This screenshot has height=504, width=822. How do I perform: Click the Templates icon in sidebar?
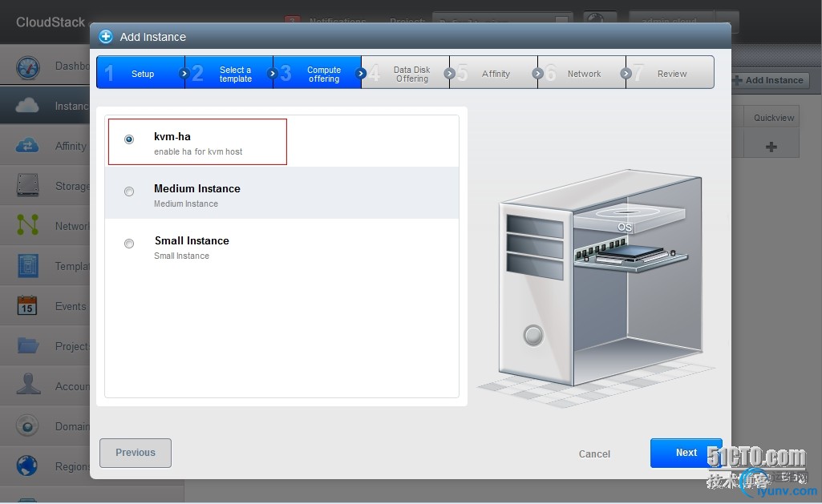(x=28, y=265)
